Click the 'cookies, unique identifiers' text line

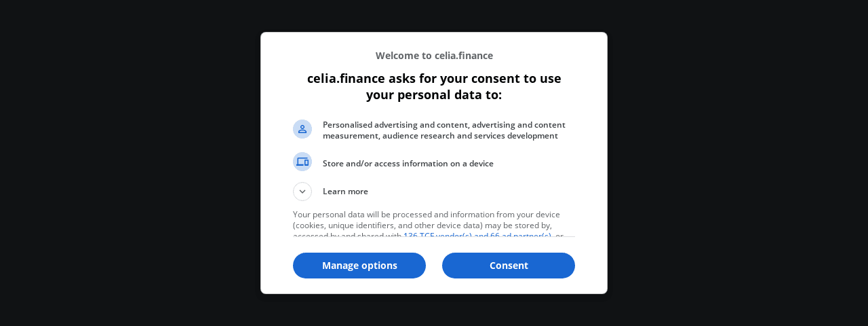422,225
